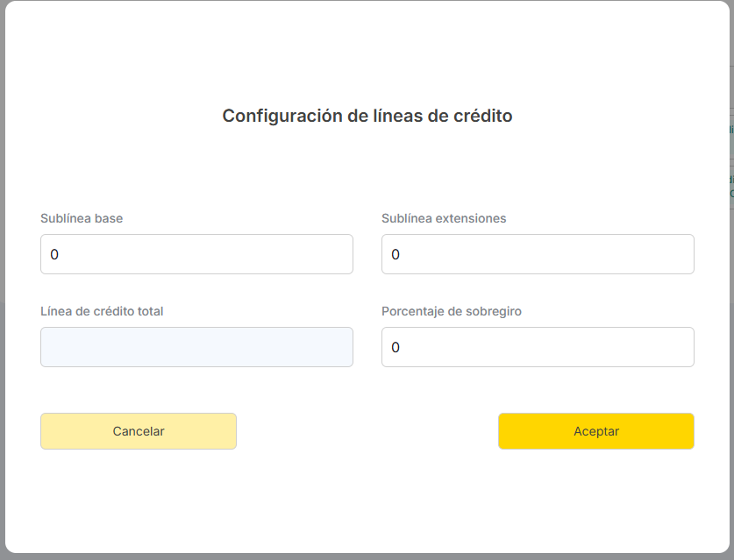Click the 'Sublínea base' label text
Viewport: 734px width, 560px height.
(x=82, y=218)
